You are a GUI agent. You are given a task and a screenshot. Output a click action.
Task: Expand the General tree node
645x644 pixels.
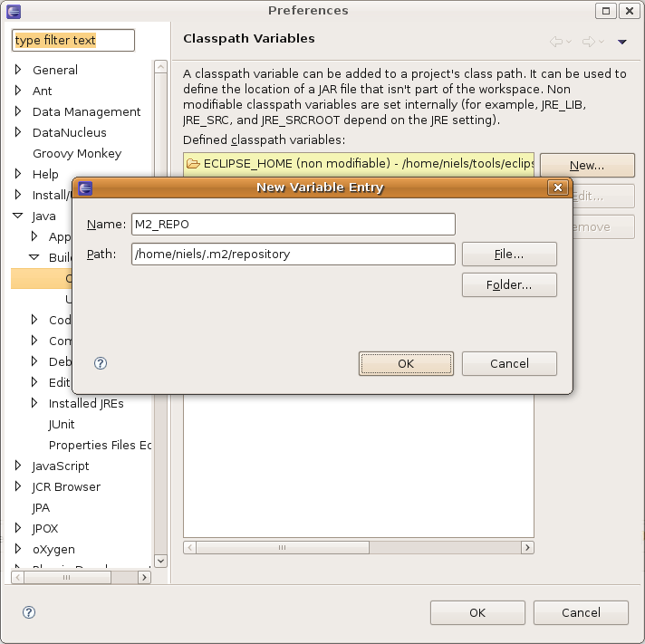[x=18, y=70]
